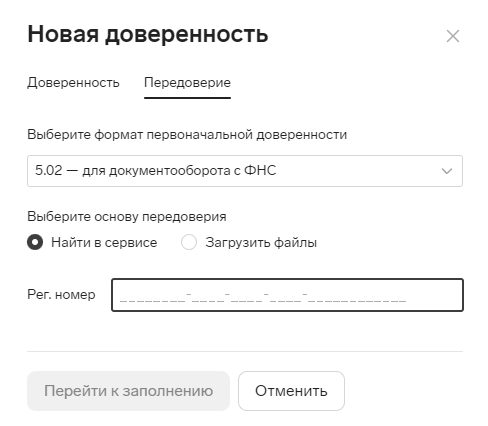The image size is (488, 426).
Task: Click the chevron arrow in the format combo box
Action: (x=447, y=171)
